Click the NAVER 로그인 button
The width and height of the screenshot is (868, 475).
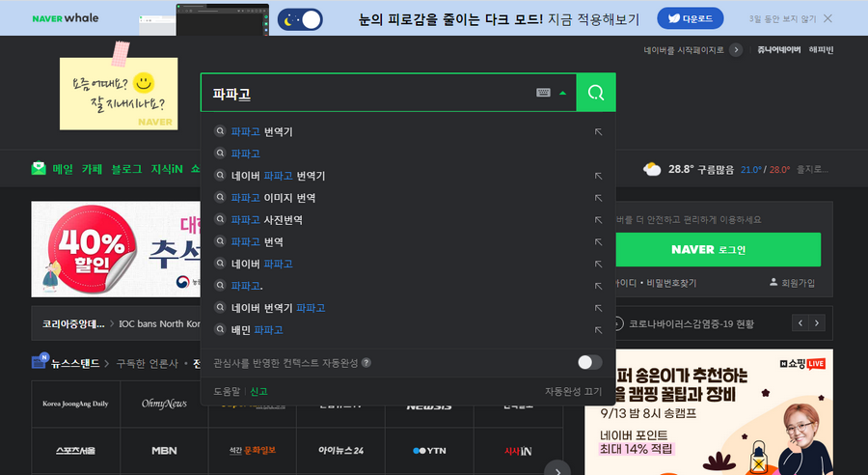pyautogui.click(x=718, y=249)
